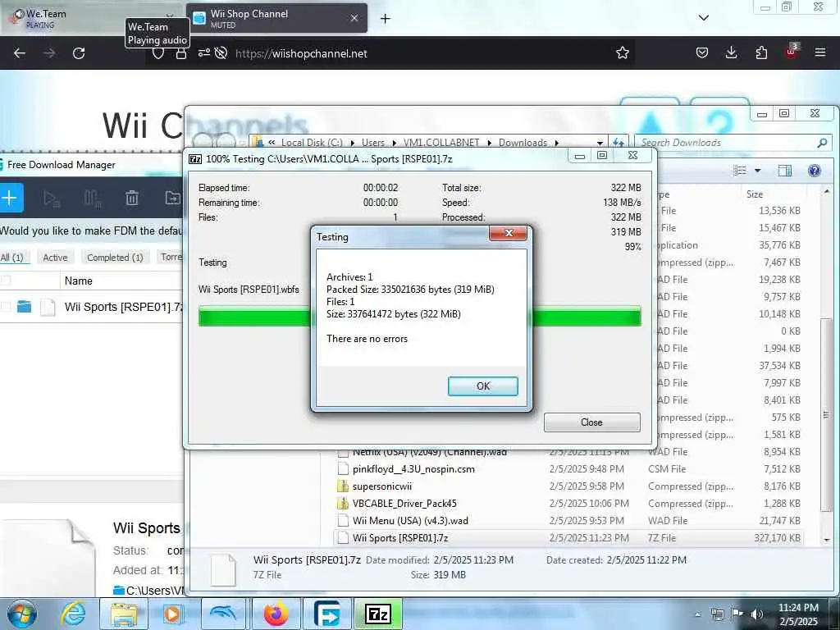
Task: Close the Wii Shop Channel tab
Action: pyautogui.click(x=354, y=18)
